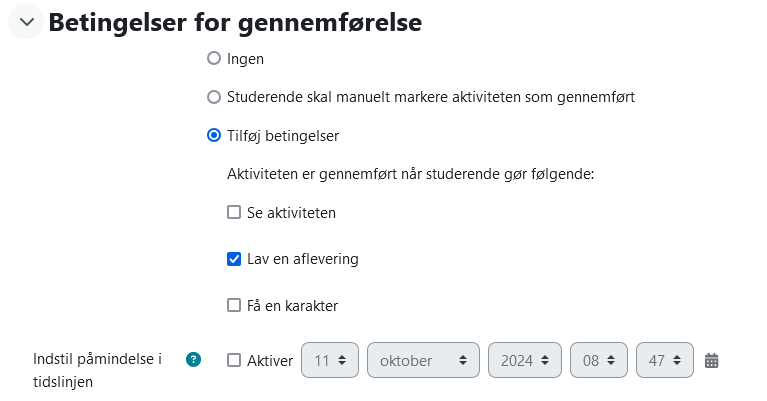Viewport: 767px width, 401px height.
Task: Select the Ingen radio option
Action: pyautogui.click(x=214, y=59)
